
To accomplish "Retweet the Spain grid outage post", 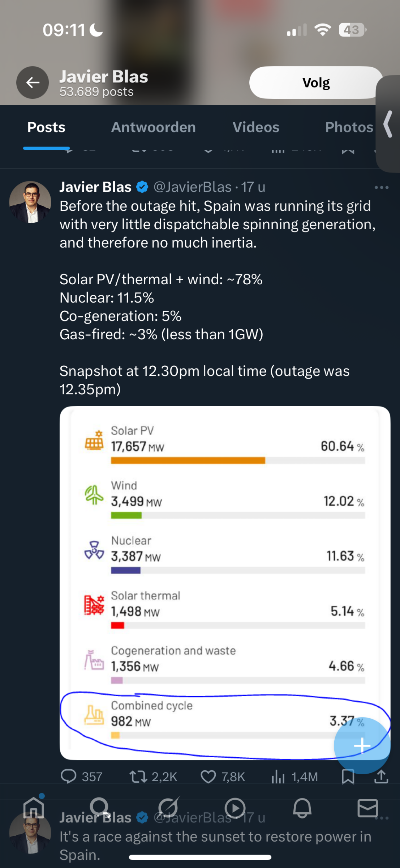I will 138,776.
